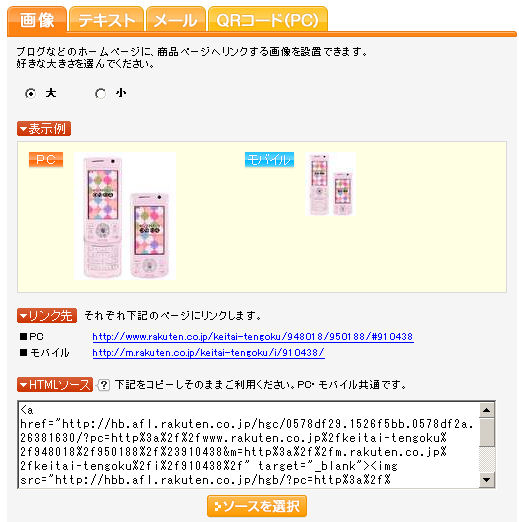The image size is (519, 522).
Task: Click the scroll down arrow in HTML source box
Action: [x=487, y=480]
